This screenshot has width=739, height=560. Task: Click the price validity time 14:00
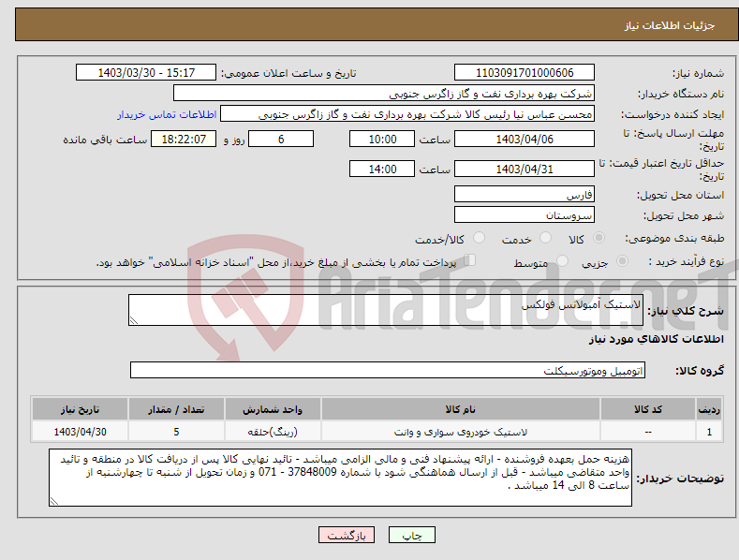coord(382,169)
